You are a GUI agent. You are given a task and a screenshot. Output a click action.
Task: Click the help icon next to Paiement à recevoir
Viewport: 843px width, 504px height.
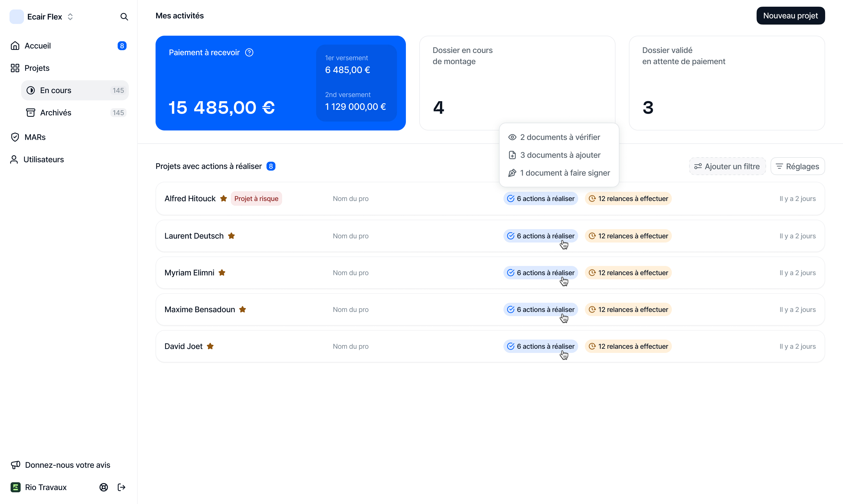pos(249,53)
